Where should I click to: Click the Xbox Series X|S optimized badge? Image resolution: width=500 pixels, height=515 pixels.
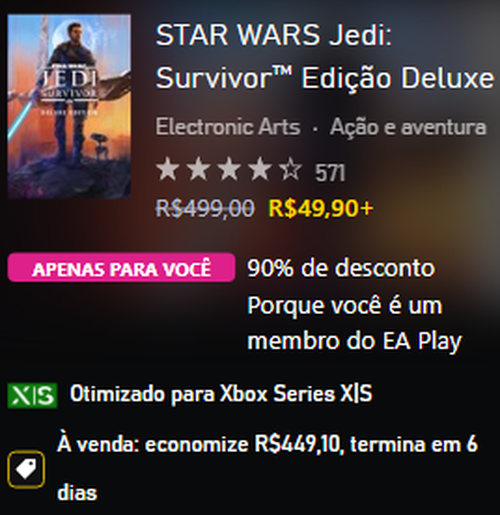tap(32, 396)
